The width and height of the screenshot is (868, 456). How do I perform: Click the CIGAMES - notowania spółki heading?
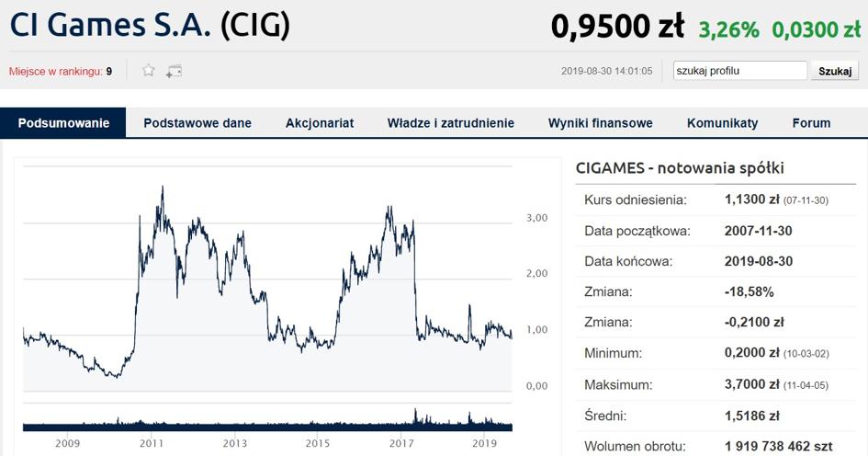click(679, 168)
